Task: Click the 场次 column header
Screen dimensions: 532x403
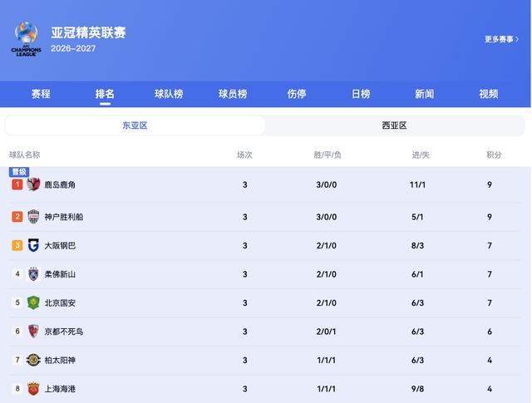Action: pos(244,155)
